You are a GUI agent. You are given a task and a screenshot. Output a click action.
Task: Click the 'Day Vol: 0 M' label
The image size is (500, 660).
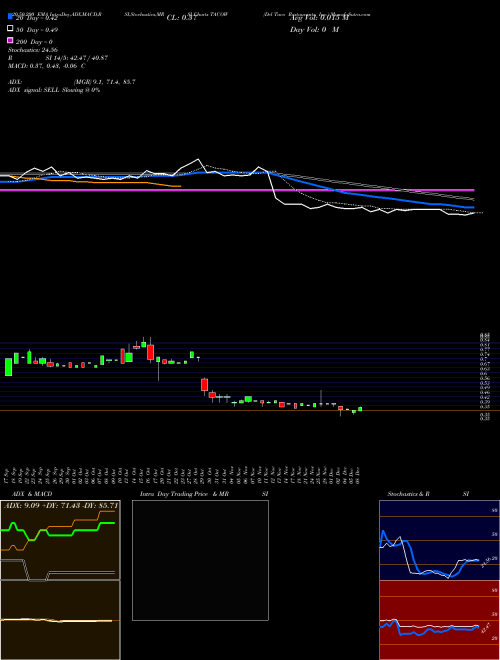pyautogui.click(x=314, y=29)
